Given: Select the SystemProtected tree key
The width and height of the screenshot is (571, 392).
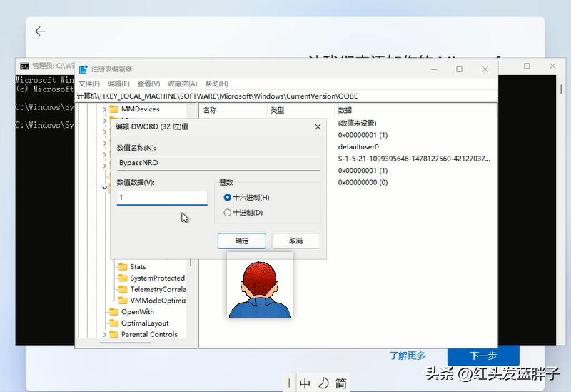Looking at the screenshot, I should (157, 278).
